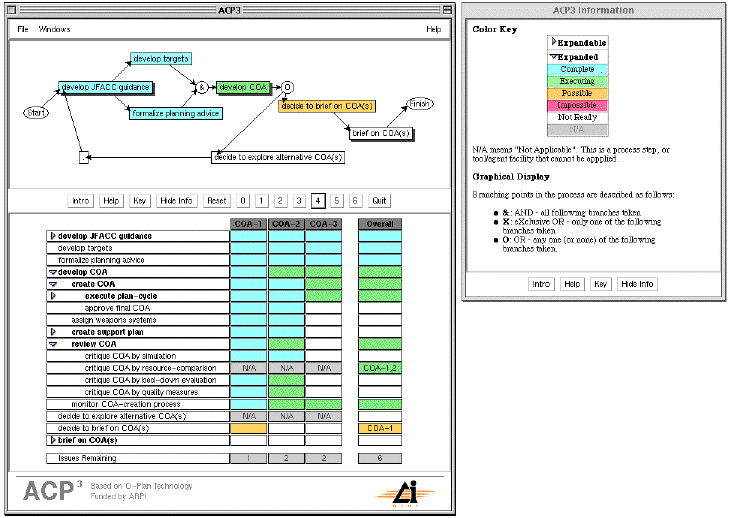Click the OR branching node after develop COA
The width and height of the screenshot is (731, 518).
click(287, 87)
